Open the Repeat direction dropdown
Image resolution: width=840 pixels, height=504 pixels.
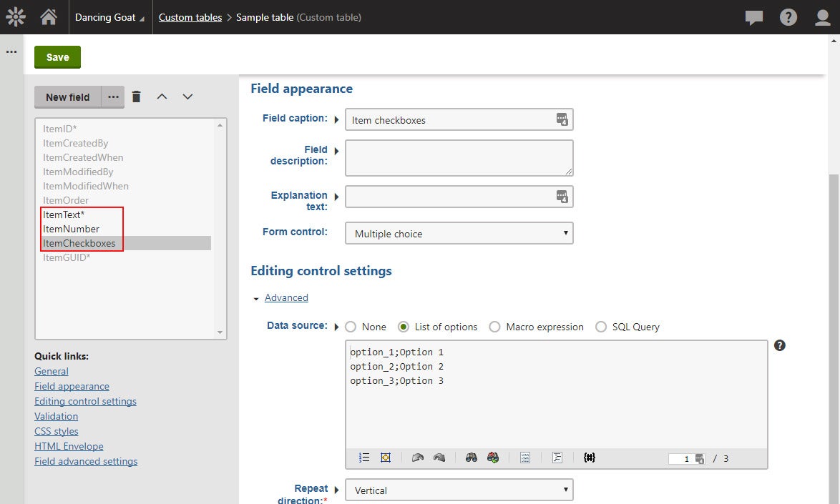[x=459, y=490]
